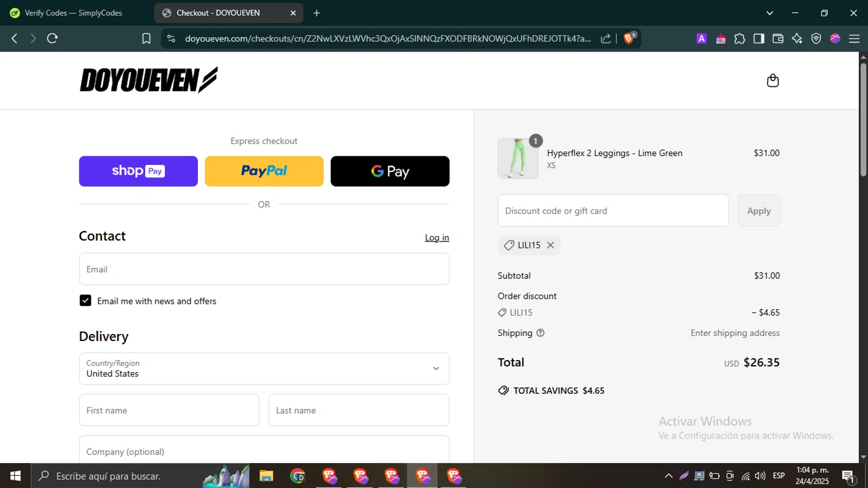868x488 pixels.
Task: Pay with PayPal button
Action: (x=264, y=171)
